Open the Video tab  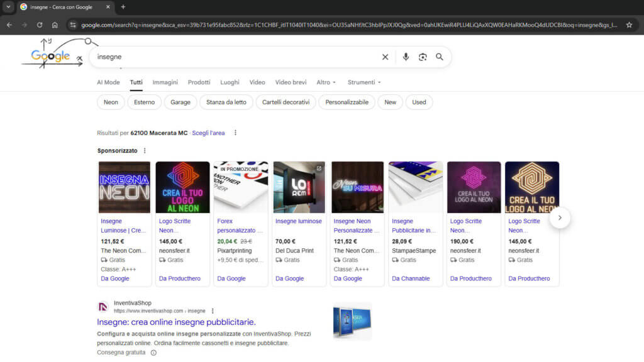257,82
